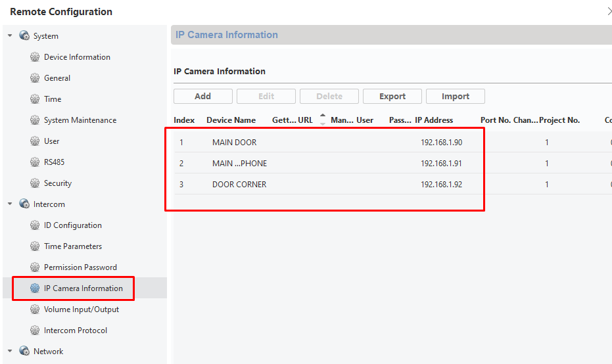Collapse the System tree section
Viewport: 612px width, 364px height.
pos(10,35)
